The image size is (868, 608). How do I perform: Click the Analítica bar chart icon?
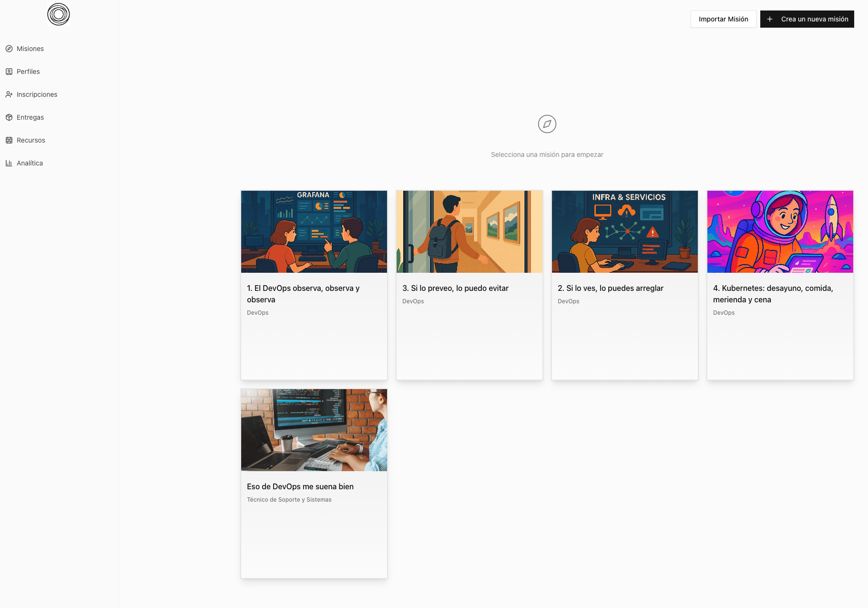tap(9, 163)
